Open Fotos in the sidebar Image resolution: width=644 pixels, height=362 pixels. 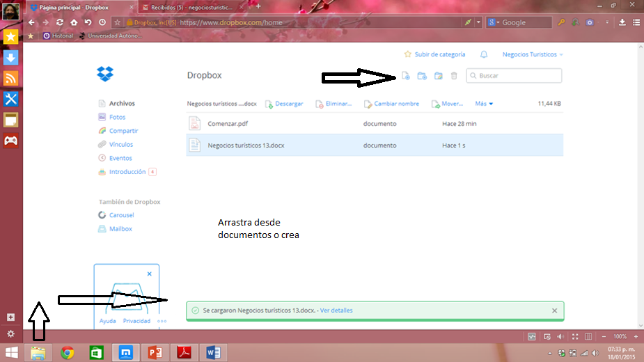[x=117, y=117]
